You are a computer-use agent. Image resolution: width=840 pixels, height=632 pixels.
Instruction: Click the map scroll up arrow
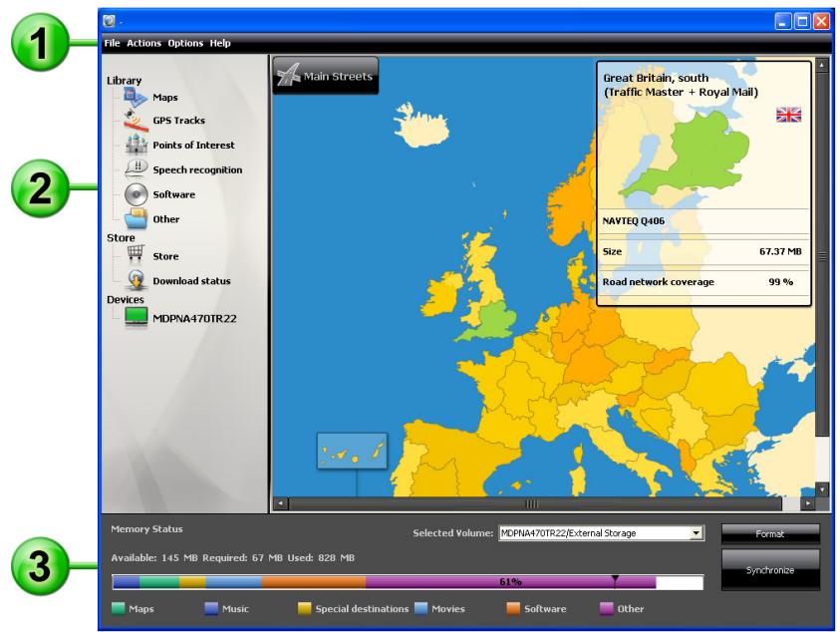pyautogui.click(x=822, y=66)
